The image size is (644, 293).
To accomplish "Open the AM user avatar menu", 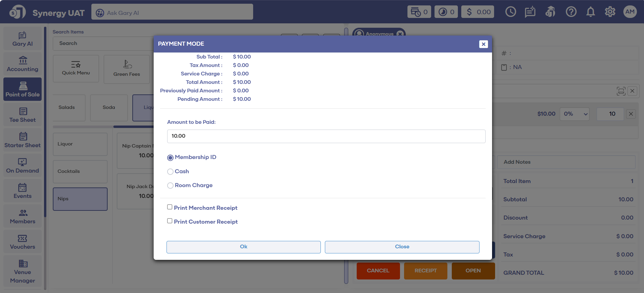I will click(630, 12).
